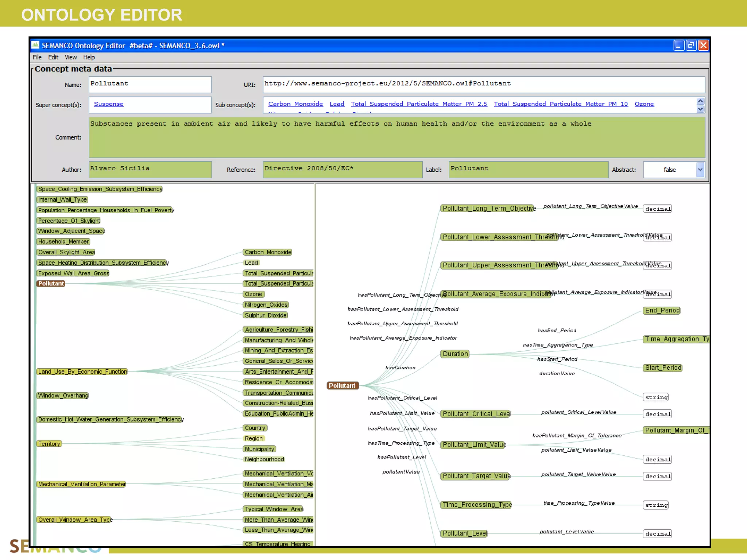The width and height of the screenshot is (747, 560).
Task: Click scroll-up arrow in Sub concepts box
Action: coord(700,101)
